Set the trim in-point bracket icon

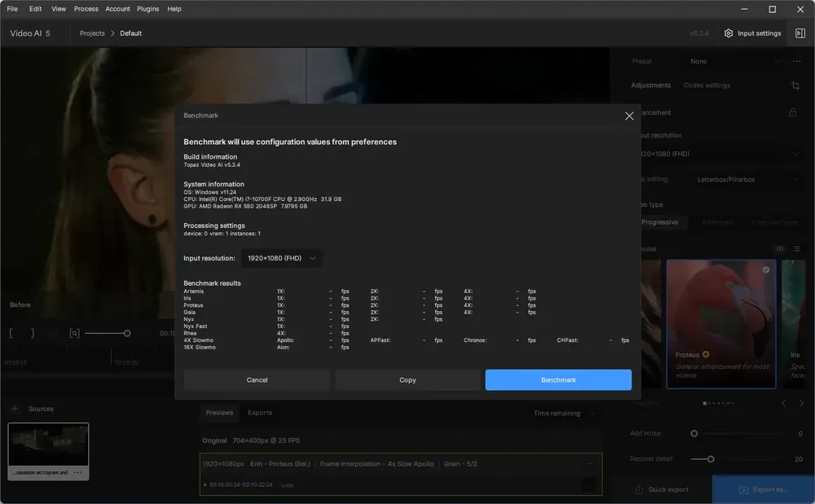coord(11,333)
